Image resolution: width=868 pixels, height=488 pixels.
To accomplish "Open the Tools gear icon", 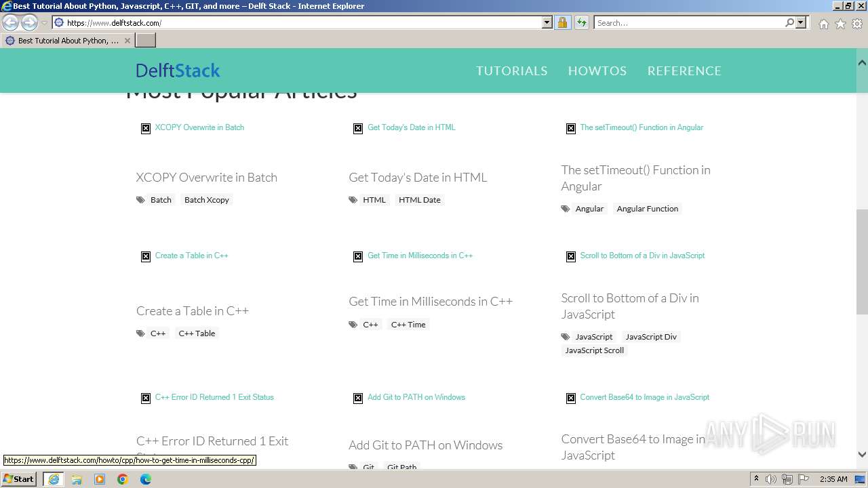I will click(857, 24).
